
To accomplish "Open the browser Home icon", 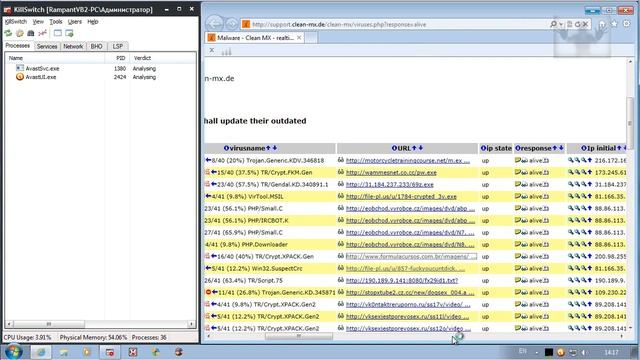I will click(x=602, y=24).
